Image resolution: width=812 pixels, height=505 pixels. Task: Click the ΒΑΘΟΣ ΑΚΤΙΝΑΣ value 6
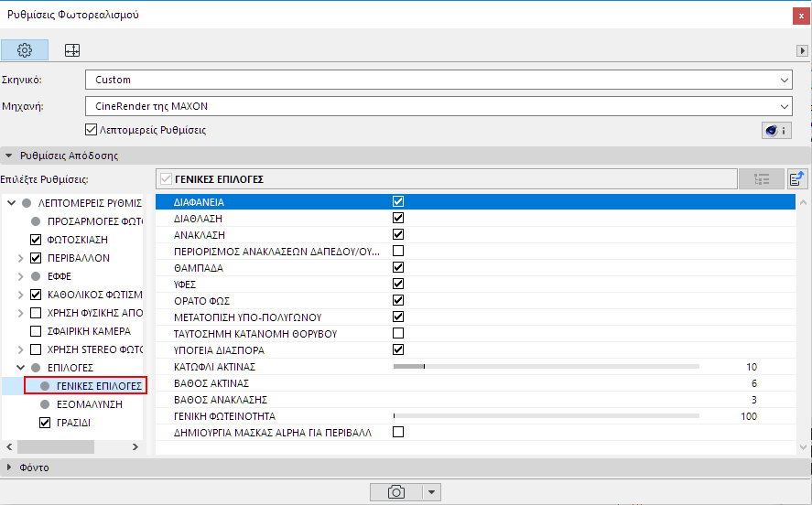pyautogui.click(x=754, y=383)
